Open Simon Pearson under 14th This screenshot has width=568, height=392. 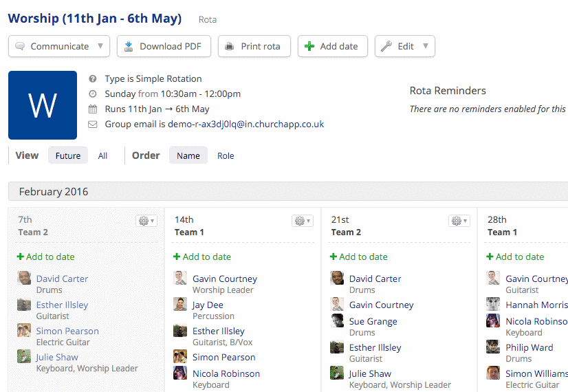click(224, 357)
